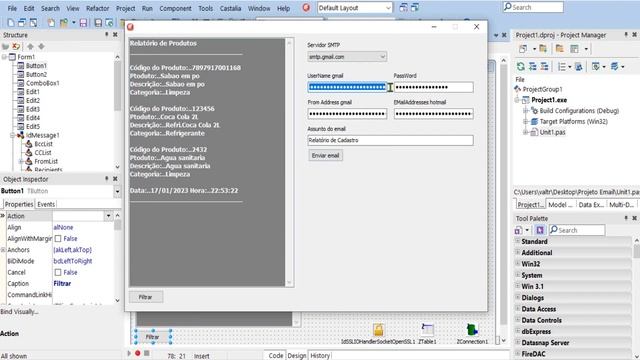Click the red record macro button
Image resolution: width=640 pixels, height=360 pixels.
click(138, 353)
